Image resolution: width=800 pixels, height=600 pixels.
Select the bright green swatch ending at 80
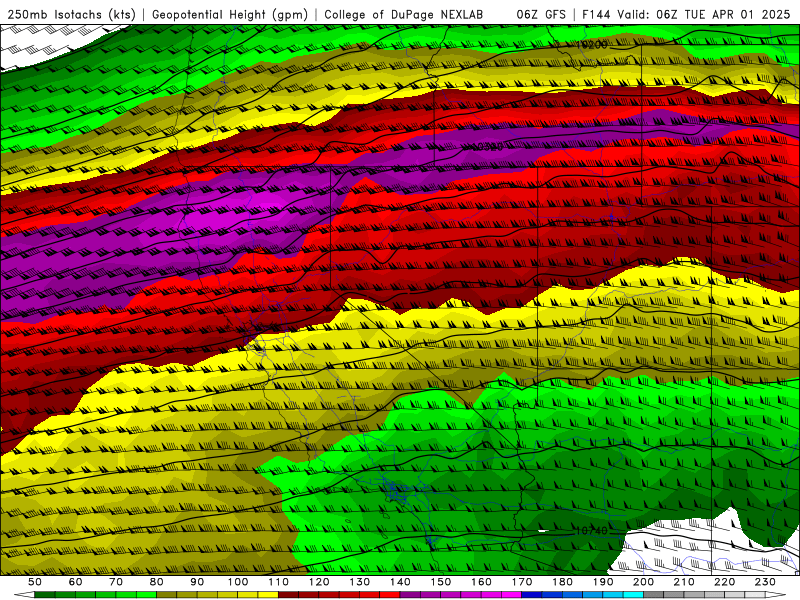pyautogui.click(x=146, y=595)
